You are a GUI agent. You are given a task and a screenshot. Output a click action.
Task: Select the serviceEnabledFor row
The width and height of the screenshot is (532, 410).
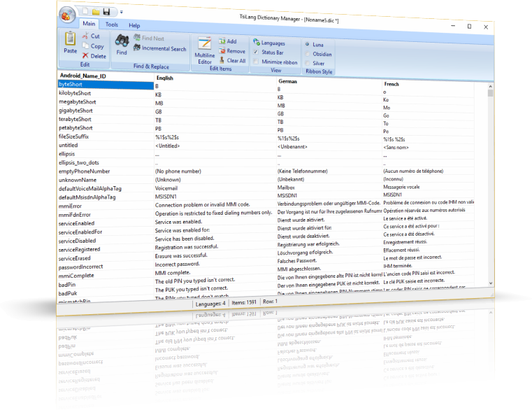(106, 232)
